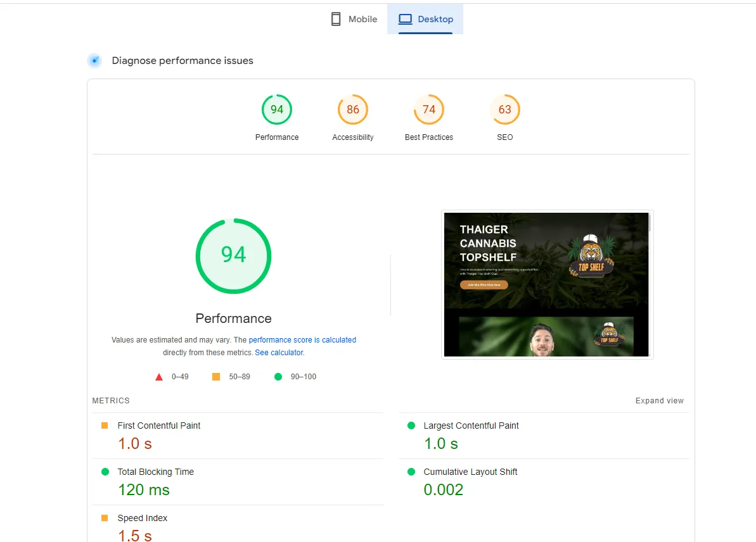Switch to the Desktop tab
756x542 pixels.
point(425,19)
